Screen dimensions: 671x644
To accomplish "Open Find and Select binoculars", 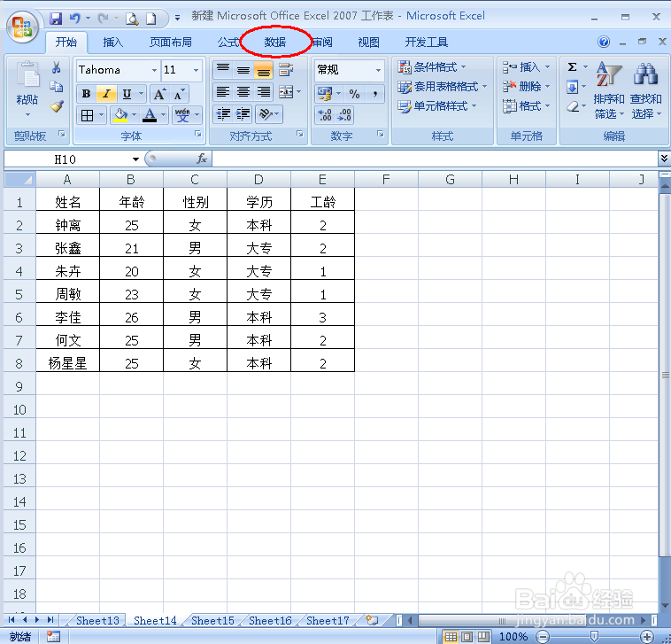I will (645, 90).
